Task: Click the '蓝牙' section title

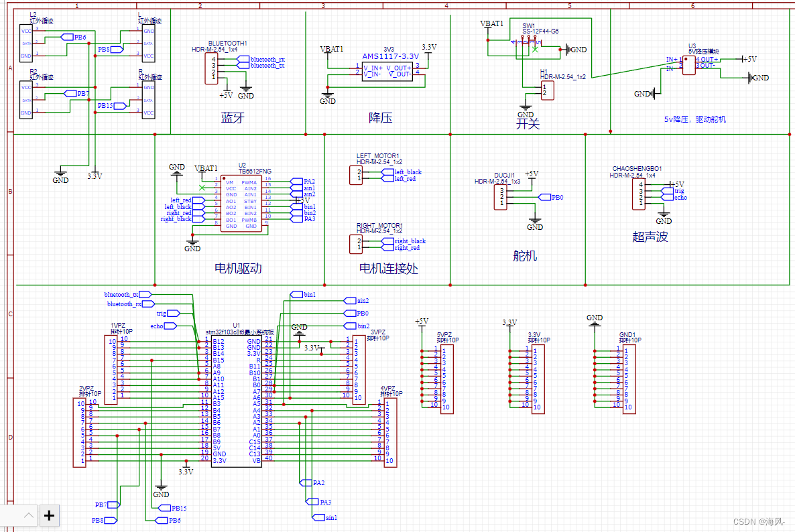Action: [233, 118]
